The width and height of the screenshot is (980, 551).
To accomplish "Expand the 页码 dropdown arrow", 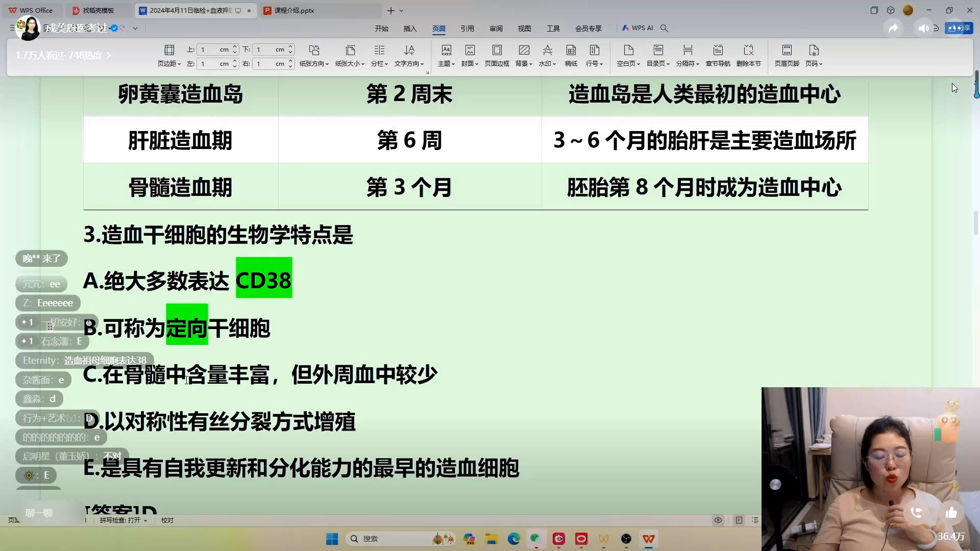I will coord(821,64).
